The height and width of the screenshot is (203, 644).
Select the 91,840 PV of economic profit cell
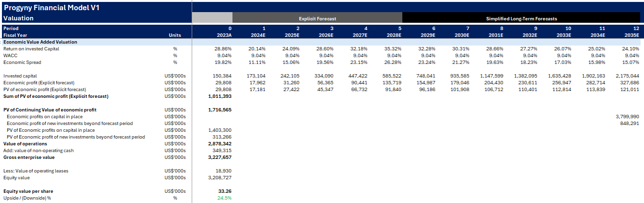pos(394,90)
